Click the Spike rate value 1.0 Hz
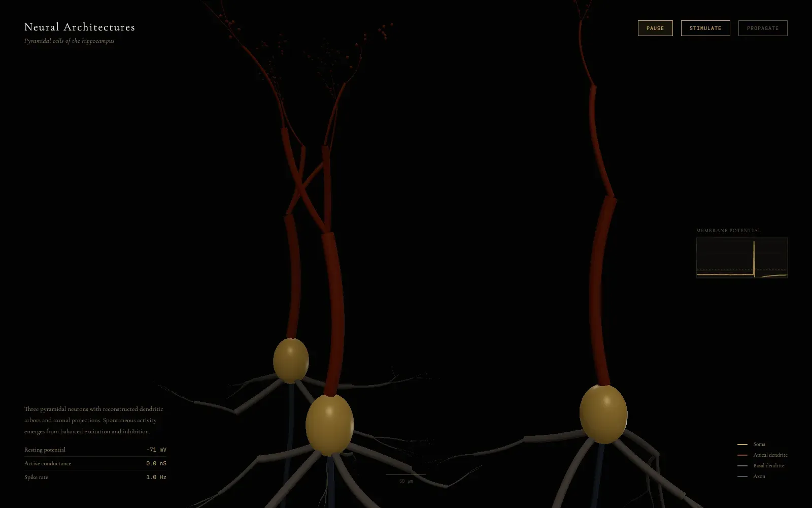 (156, 478)
